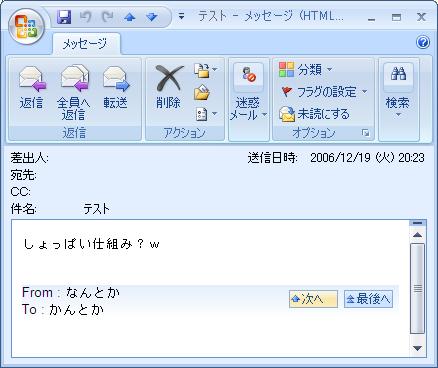
Task: Go to previous item with up arrow
Action: click(129, 17)
